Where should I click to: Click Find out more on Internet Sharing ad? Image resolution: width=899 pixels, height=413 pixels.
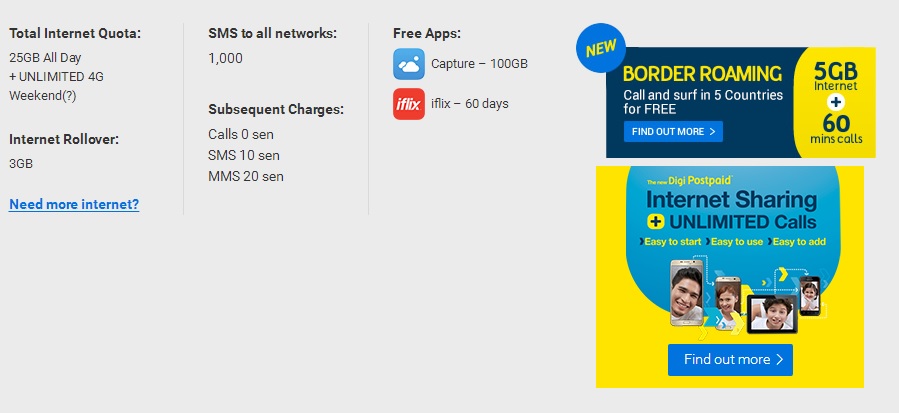(730, 360)
